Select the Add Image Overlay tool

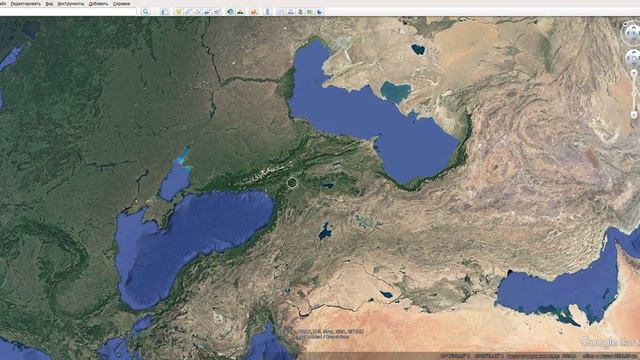(x=207, y=12)
